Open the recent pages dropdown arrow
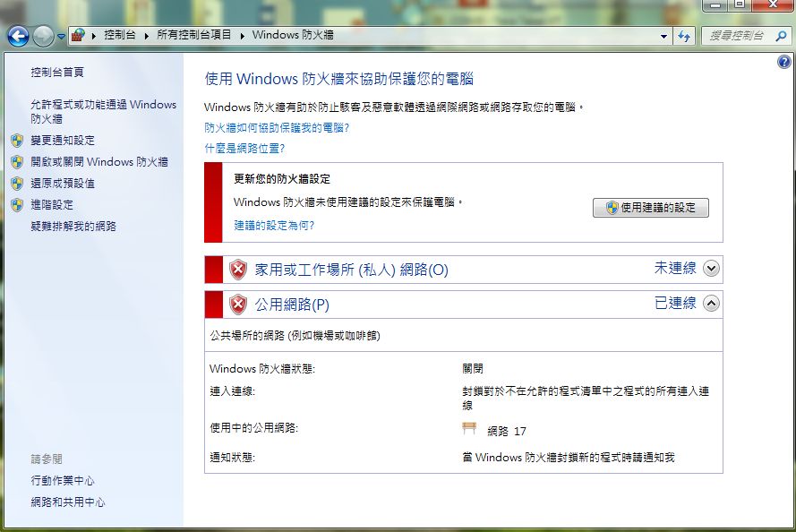 pos(61,37)
